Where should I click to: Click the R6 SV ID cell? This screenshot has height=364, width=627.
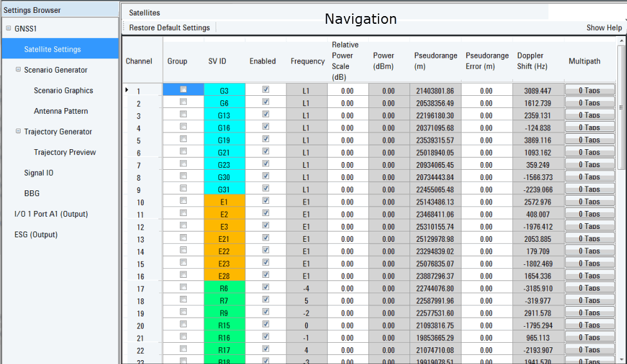click(224, 289)
